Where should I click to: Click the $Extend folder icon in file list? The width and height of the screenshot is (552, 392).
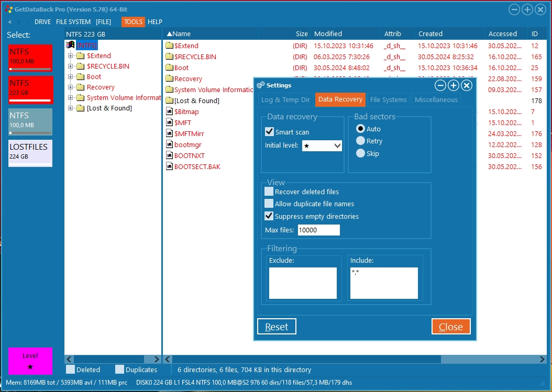pos(169,46)
